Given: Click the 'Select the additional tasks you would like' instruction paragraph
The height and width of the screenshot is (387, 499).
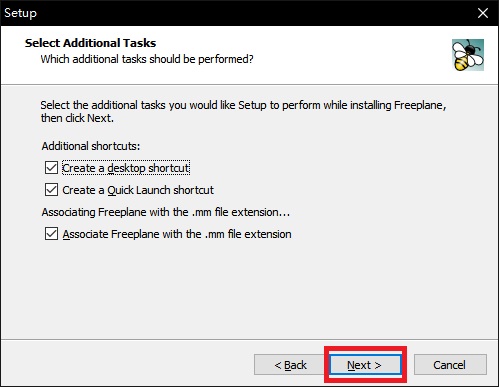Looking at the screenshot, I should (x=243, y=111).
